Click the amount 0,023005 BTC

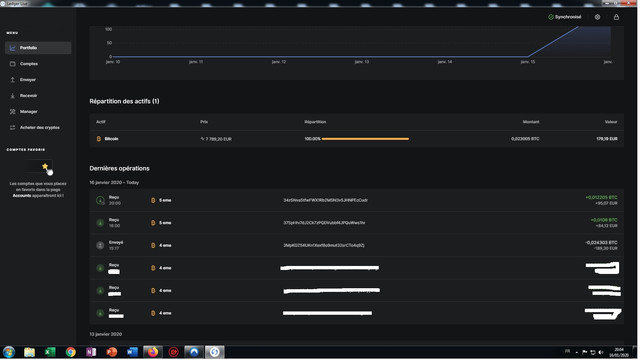coord(525,139)
